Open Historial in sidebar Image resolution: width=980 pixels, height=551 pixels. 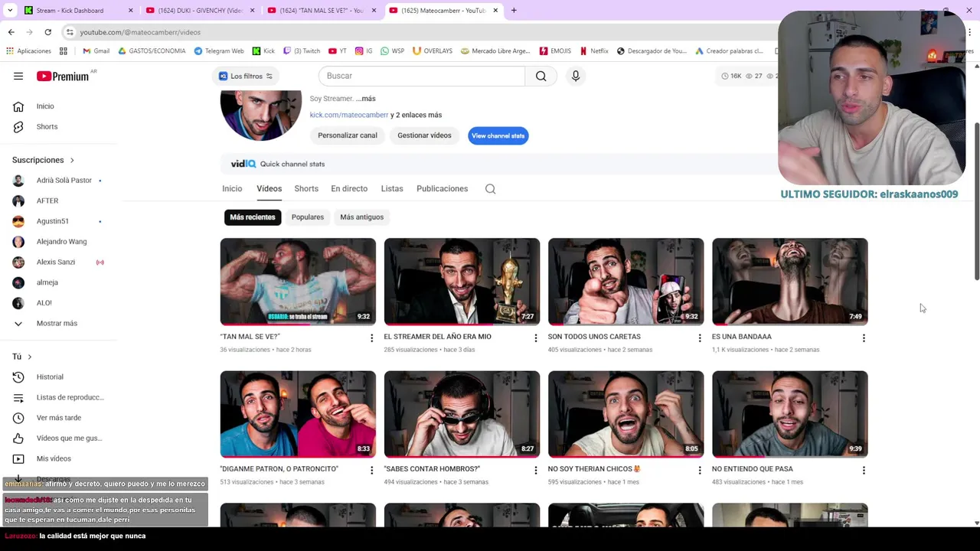tap(50, 377)
